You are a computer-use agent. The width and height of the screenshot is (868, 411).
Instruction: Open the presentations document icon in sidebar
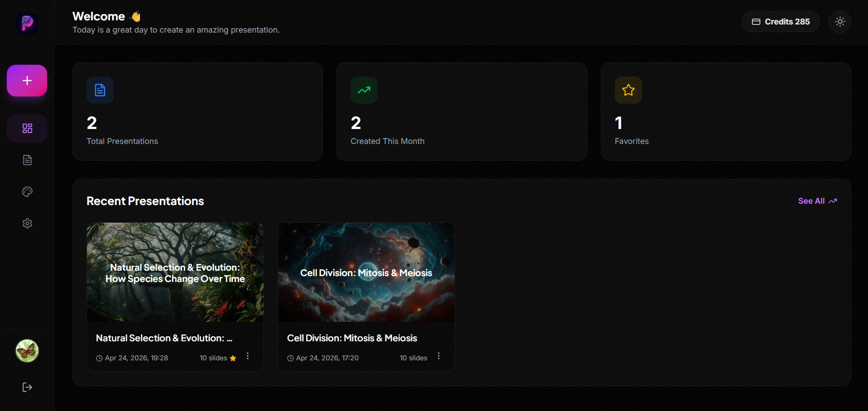point(27,160)
